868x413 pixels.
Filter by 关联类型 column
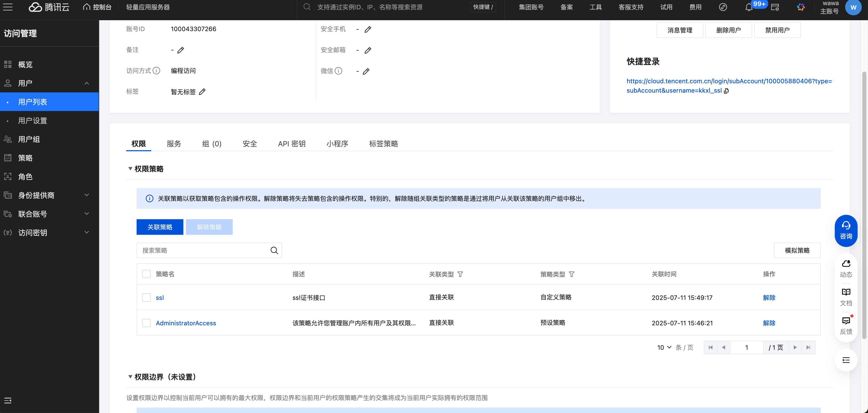point(460,274)
